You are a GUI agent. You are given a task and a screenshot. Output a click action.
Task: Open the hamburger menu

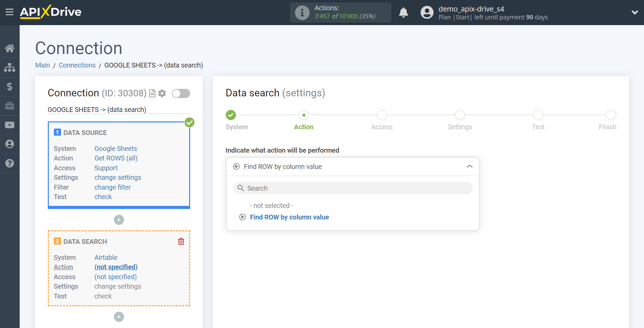9,12
